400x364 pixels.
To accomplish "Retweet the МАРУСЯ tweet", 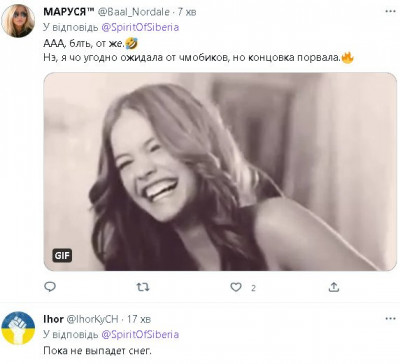I will pyautogui.click(x=143, y=287).
